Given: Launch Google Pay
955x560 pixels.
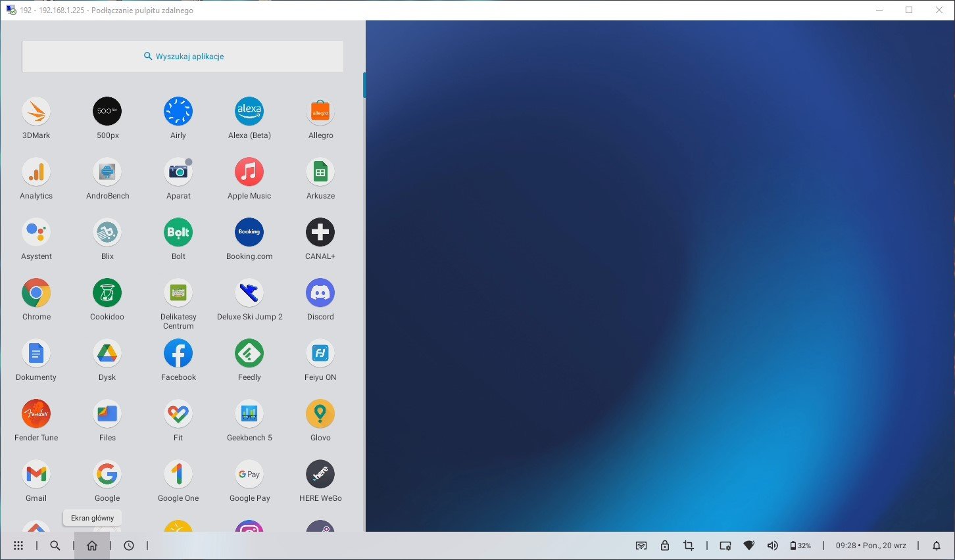Looking at the screenshot, I should pyautogui.click(x=249, y=474).
